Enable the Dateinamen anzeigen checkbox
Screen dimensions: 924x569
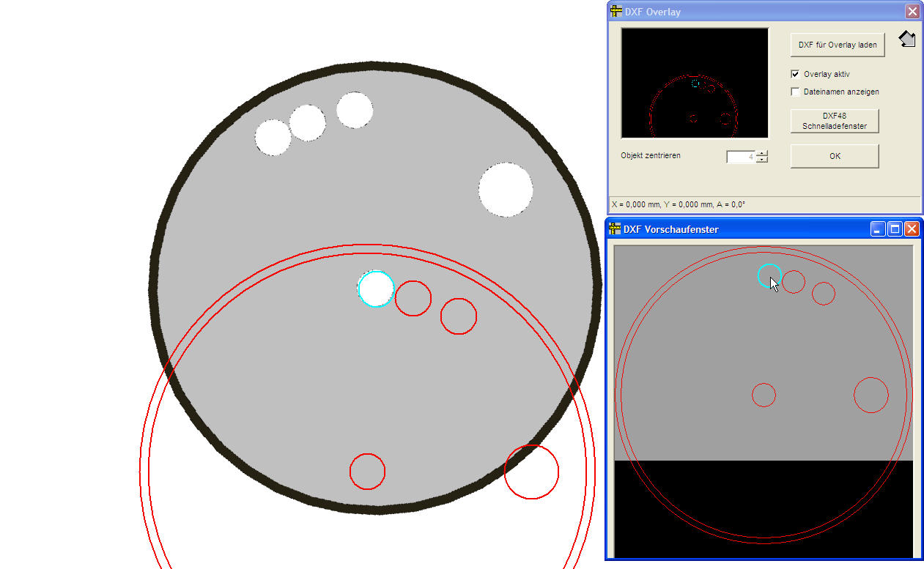point(795,92)
